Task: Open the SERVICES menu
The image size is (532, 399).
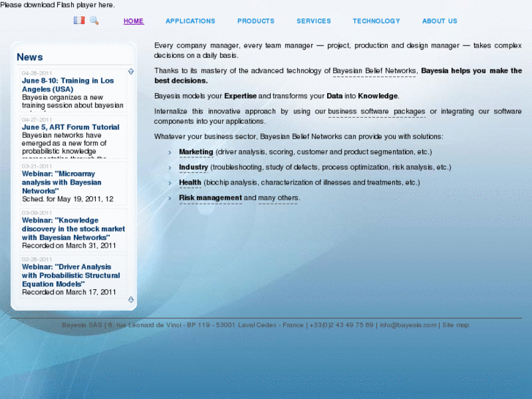Action: coord(314,21)
